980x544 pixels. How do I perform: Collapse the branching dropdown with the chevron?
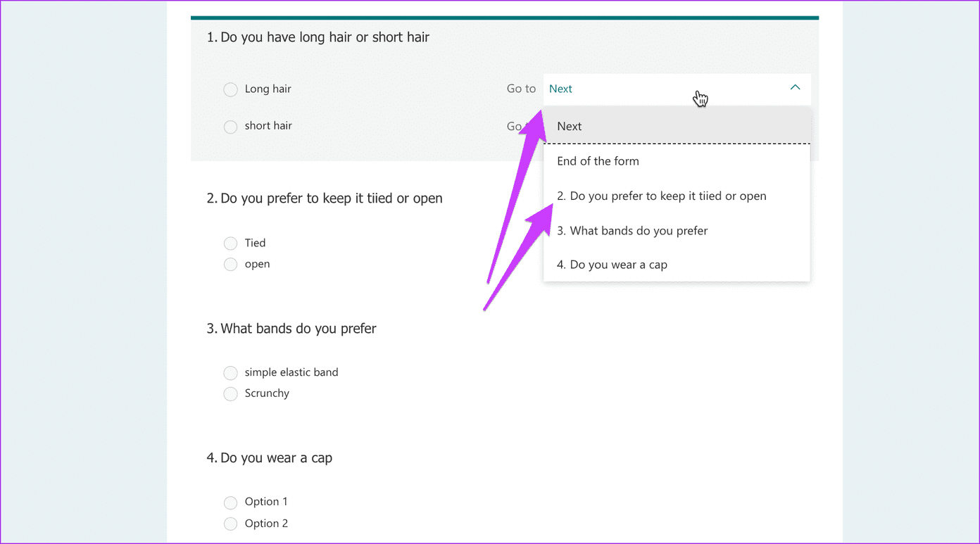[795, 87]
